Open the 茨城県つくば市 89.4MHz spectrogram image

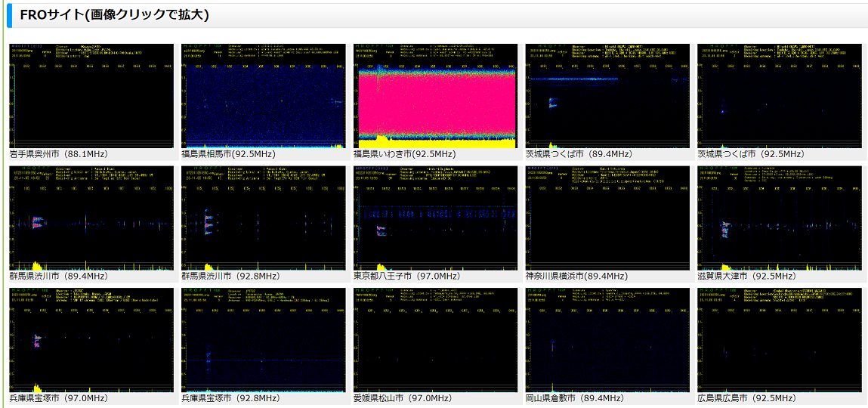click(x=607, y=95)
